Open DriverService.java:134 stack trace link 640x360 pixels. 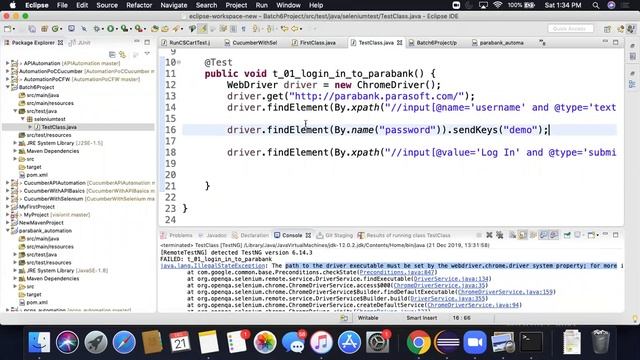(x=451, y=279)
